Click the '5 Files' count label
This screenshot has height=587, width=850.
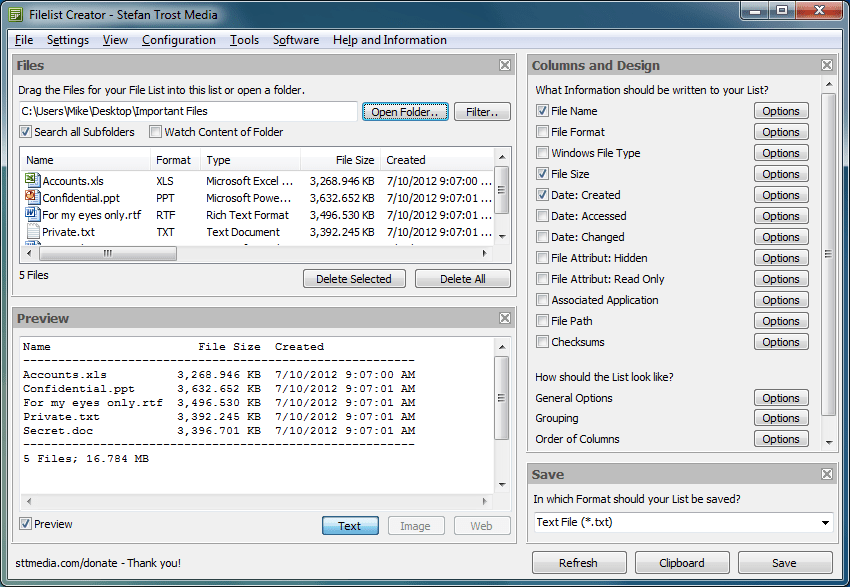click(x=34, y=275)
